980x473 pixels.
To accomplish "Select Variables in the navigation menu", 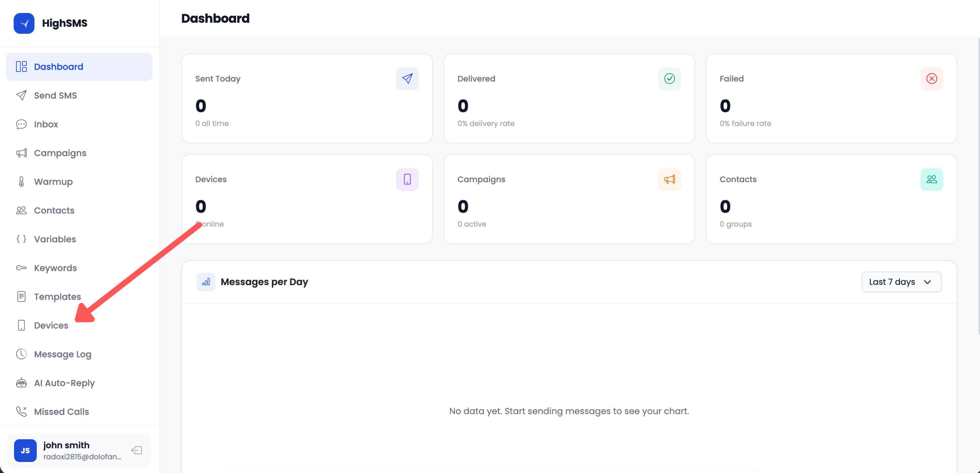I will tap(54, 239).
